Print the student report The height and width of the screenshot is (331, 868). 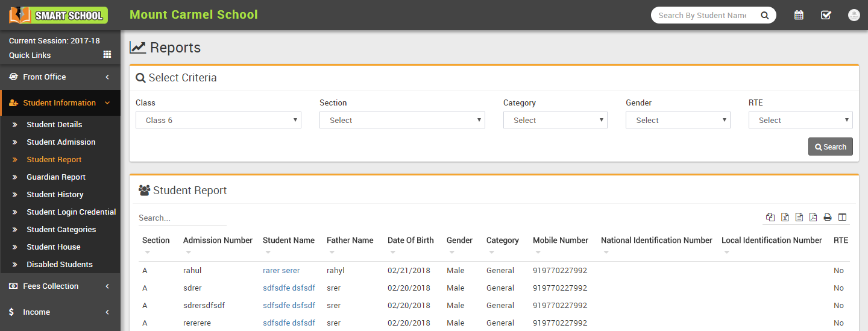click(828, 218)
